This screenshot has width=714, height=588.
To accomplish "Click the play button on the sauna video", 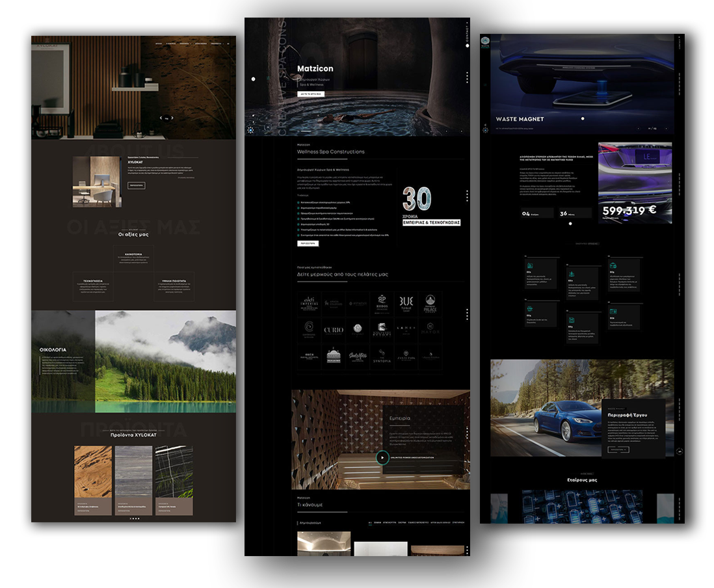I will (x=382, y=457).
